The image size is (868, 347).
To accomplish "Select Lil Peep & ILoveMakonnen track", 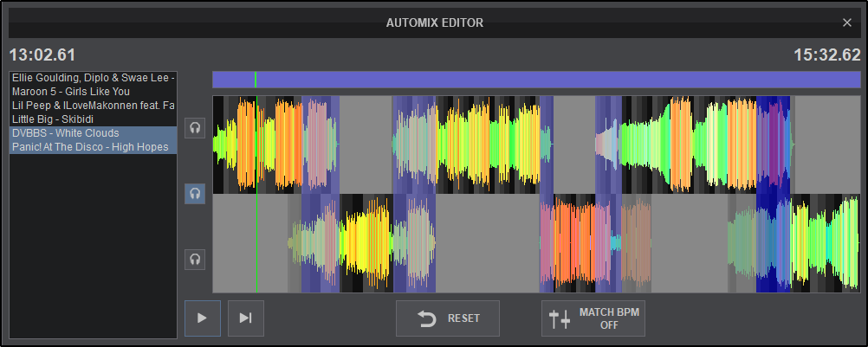I will click(93, 105).
